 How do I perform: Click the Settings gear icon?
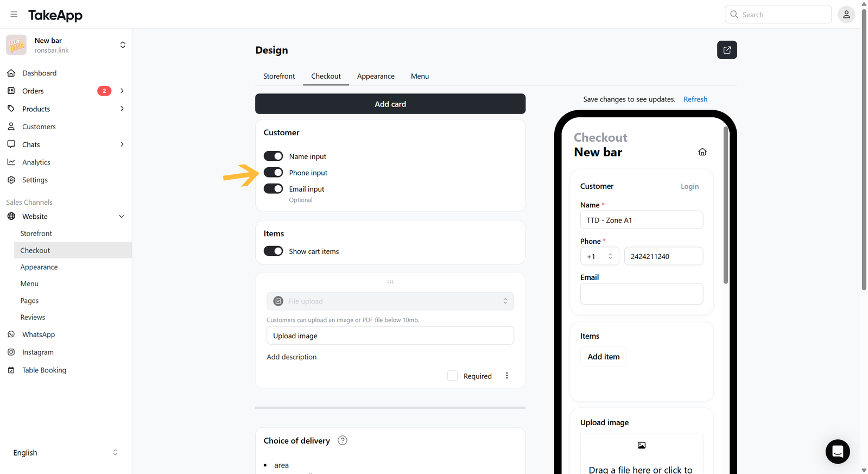[x=11, y=180]
